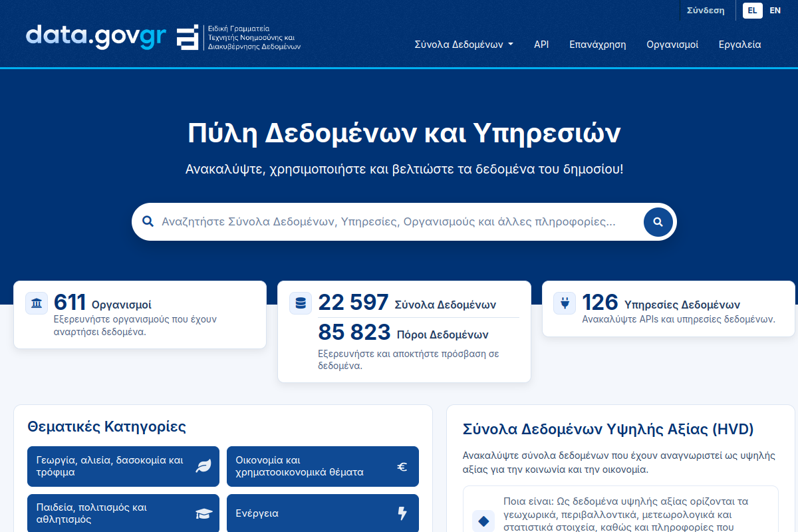Switch language to EL

752,10
